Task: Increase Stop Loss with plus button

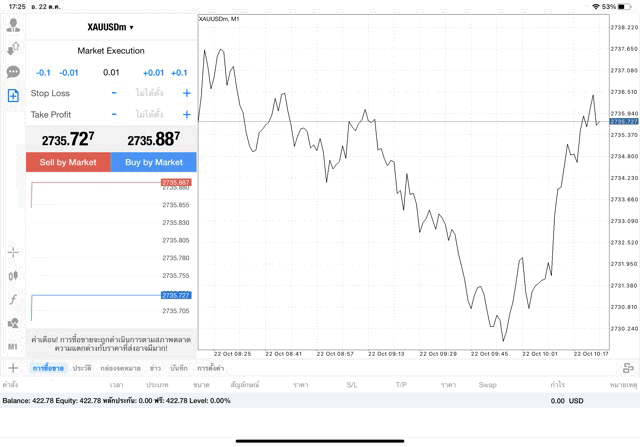Action: point(186,93)
